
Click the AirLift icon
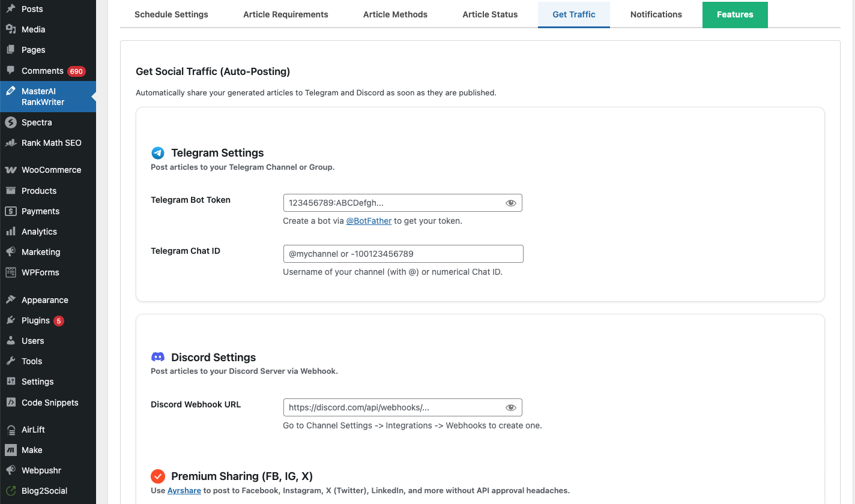click(11, 430)
